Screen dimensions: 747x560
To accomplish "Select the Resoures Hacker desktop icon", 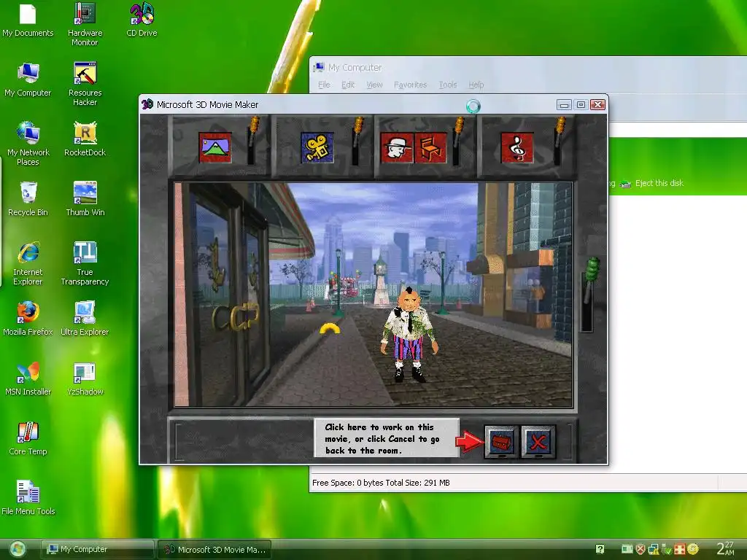I will tap(85, 85).
